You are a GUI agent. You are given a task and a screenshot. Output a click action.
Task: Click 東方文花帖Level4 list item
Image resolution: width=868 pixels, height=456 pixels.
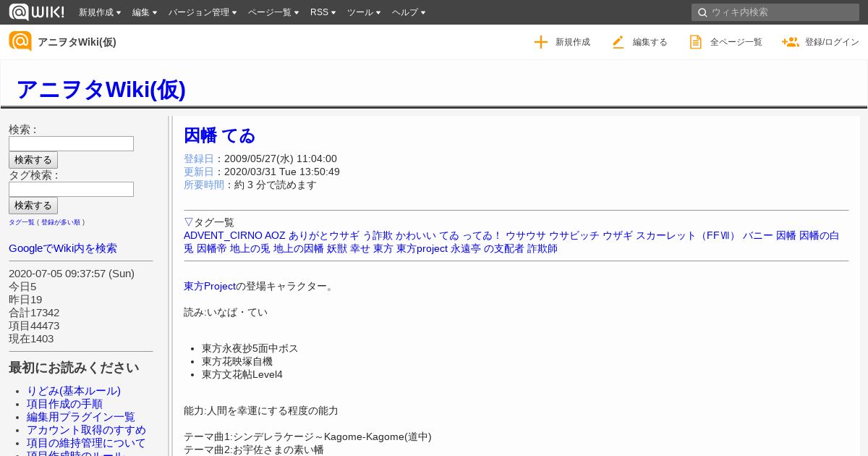tap(242, 374)
